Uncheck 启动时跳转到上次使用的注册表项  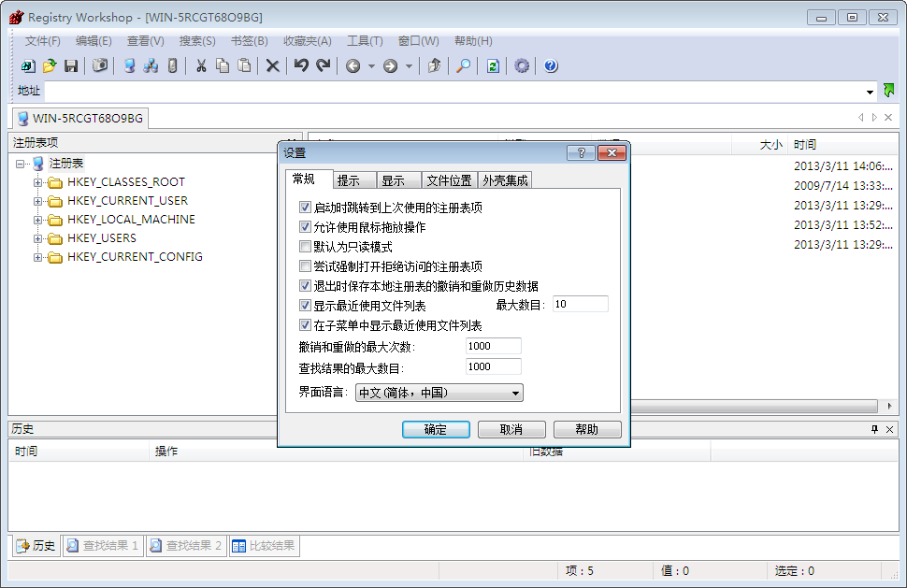(305, 207)
